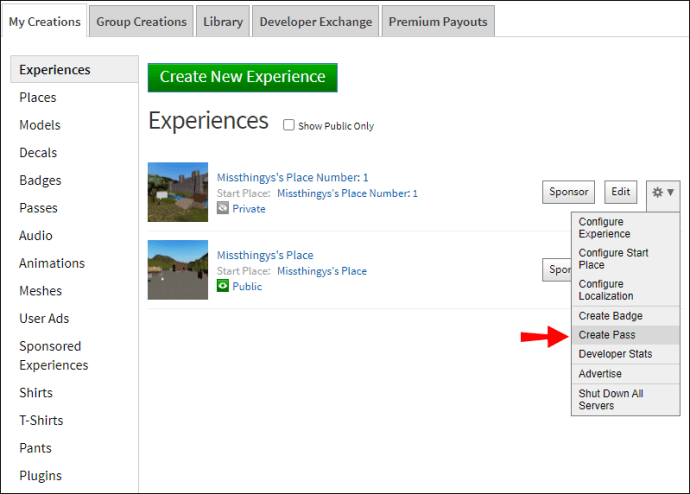
Task: Switch to the My Creations tab
Action: 44,22
